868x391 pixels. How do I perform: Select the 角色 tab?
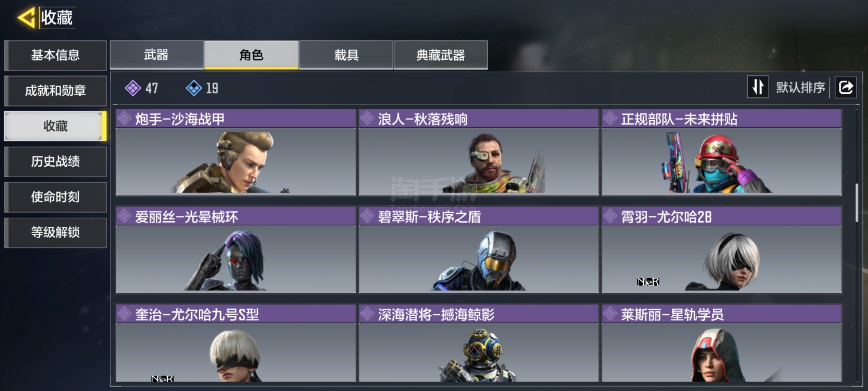251,55
